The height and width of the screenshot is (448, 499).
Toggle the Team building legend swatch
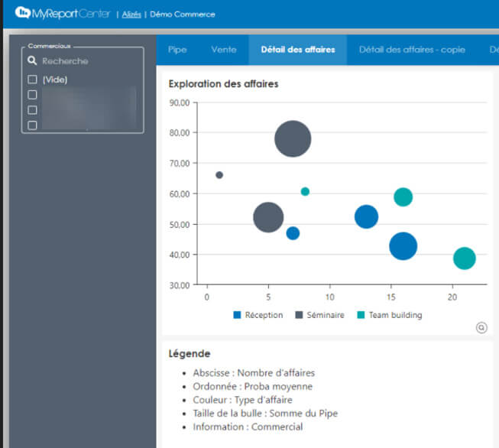361,315
